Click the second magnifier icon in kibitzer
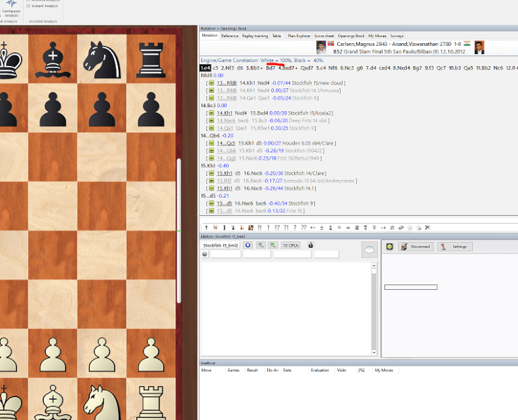 click(273, 245)
